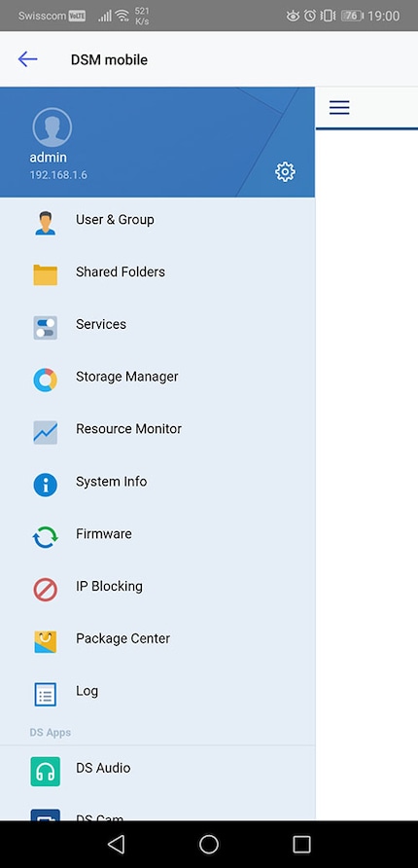This screenshot has width=418, height=868.
Task: Open settings via the gear icon
Action: pos(285,172)
